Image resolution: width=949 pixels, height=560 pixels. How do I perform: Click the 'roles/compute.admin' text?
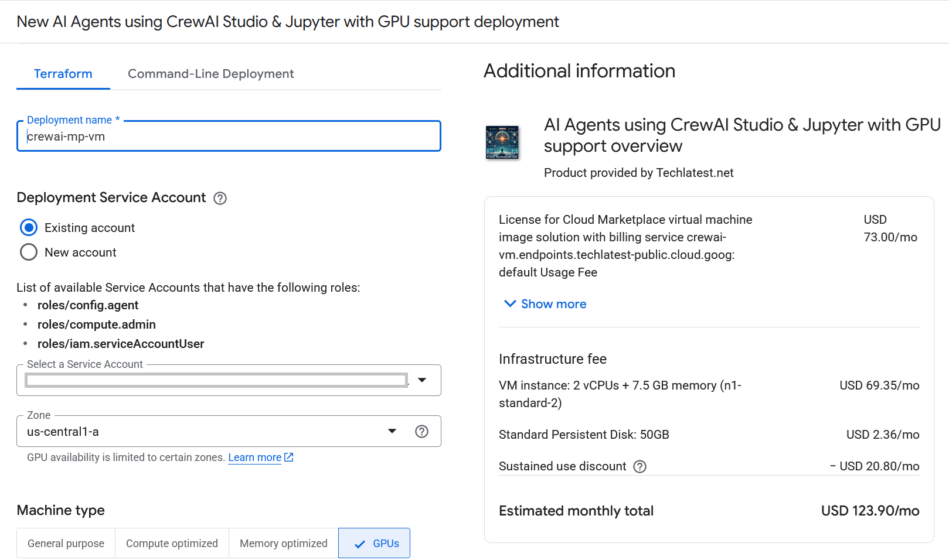(97, 325)
